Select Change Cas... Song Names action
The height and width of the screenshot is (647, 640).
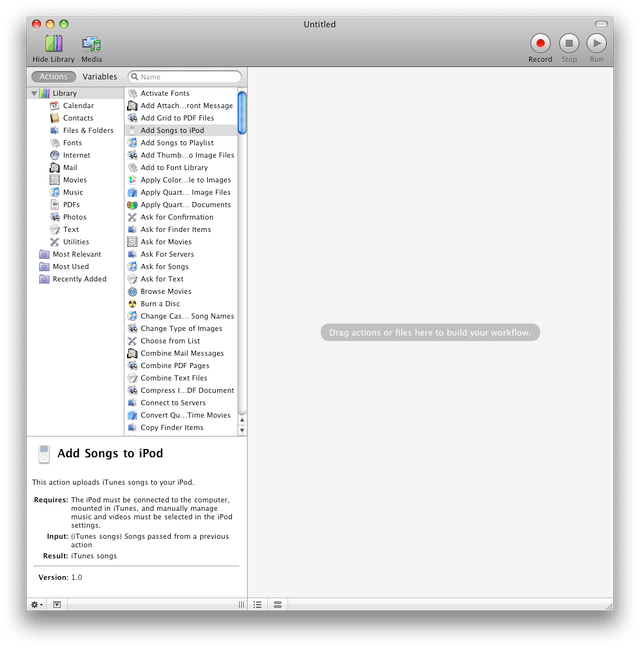click(x=181, y=316)
